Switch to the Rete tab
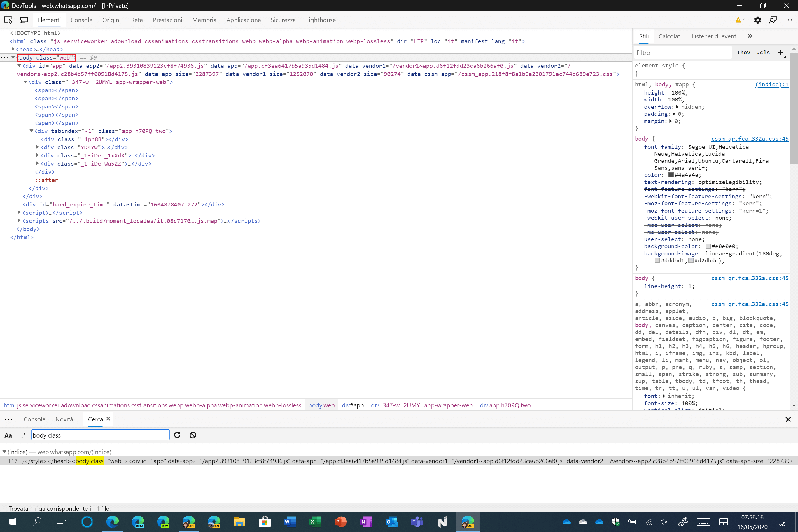The image size is (798, 532). click(137, 20)
